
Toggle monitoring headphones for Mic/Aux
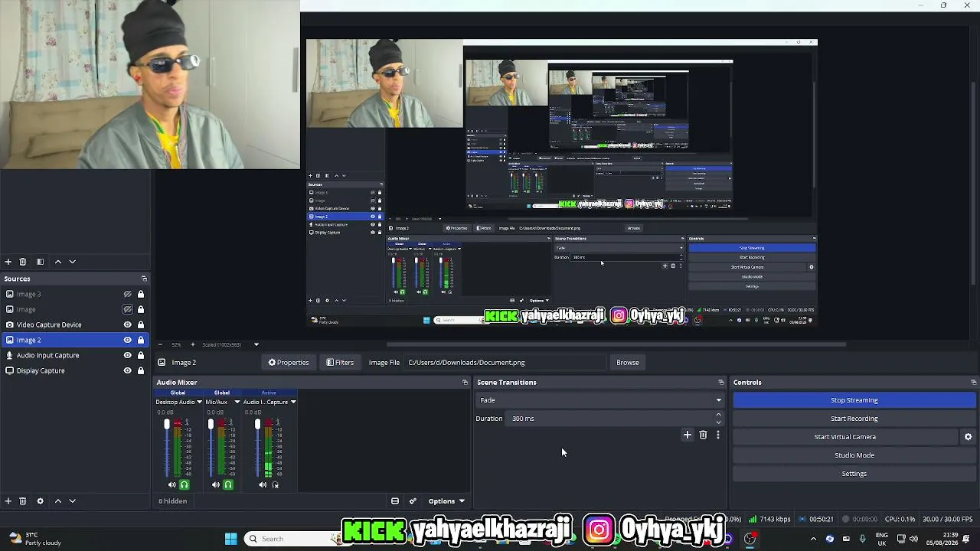[227, 484]
